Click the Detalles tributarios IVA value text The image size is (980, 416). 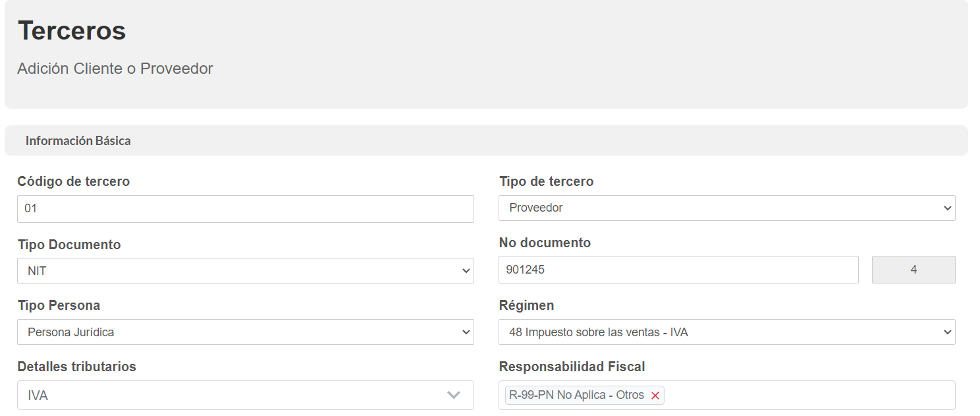coord(38,396)
